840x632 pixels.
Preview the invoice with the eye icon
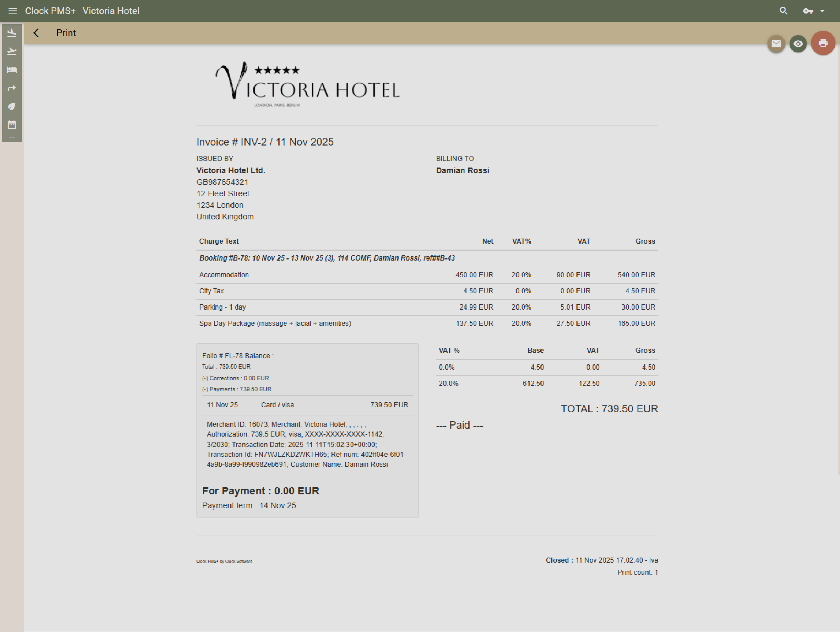click(x=798, y=44)
